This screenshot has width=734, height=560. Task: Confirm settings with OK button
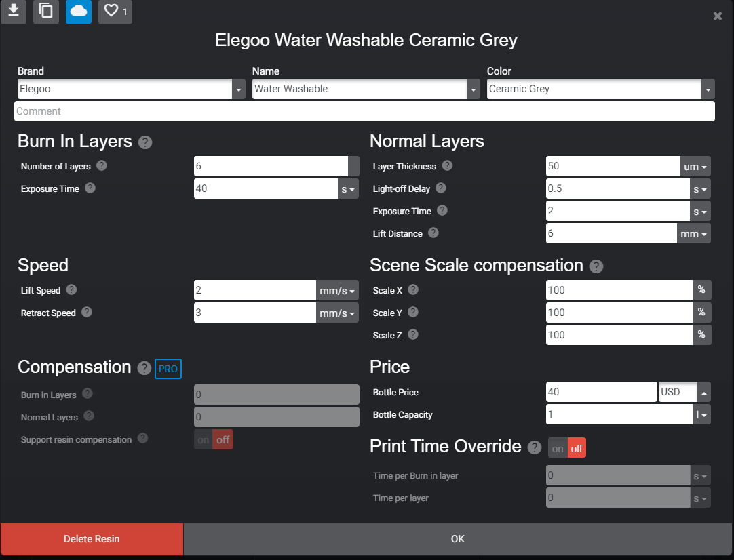tap(457, 538)
